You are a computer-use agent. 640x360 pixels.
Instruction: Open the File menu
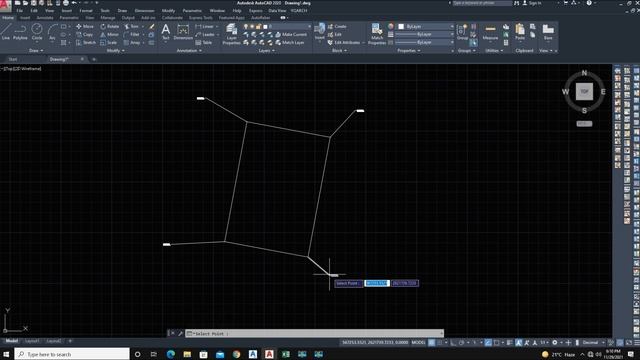[19, 11]
